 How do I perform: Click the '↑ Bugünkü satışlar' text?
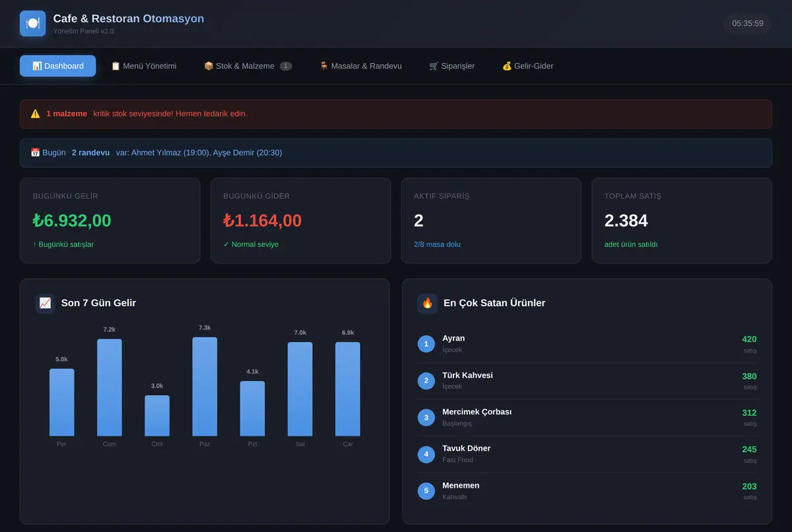pos(63,244)
